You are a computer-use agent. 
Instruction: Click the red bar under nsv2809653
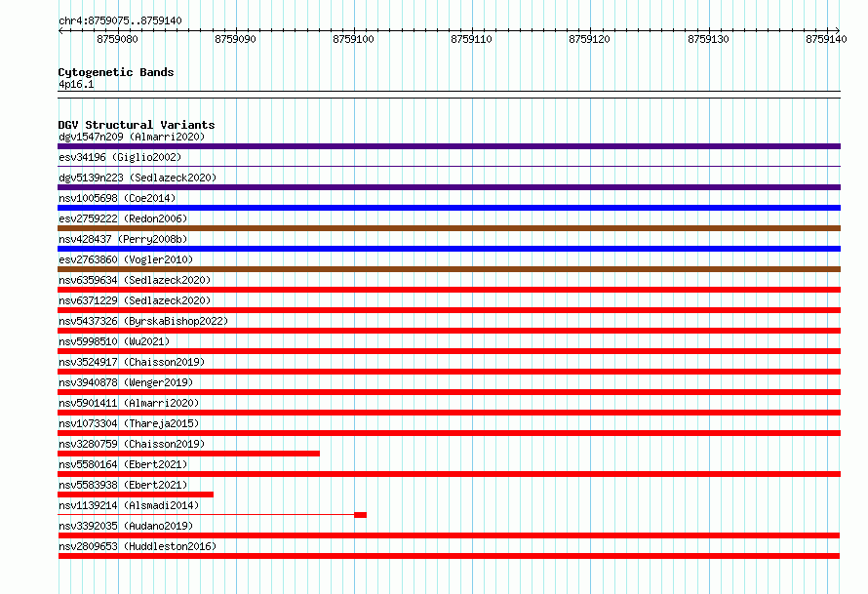click(x=449, y=556)
